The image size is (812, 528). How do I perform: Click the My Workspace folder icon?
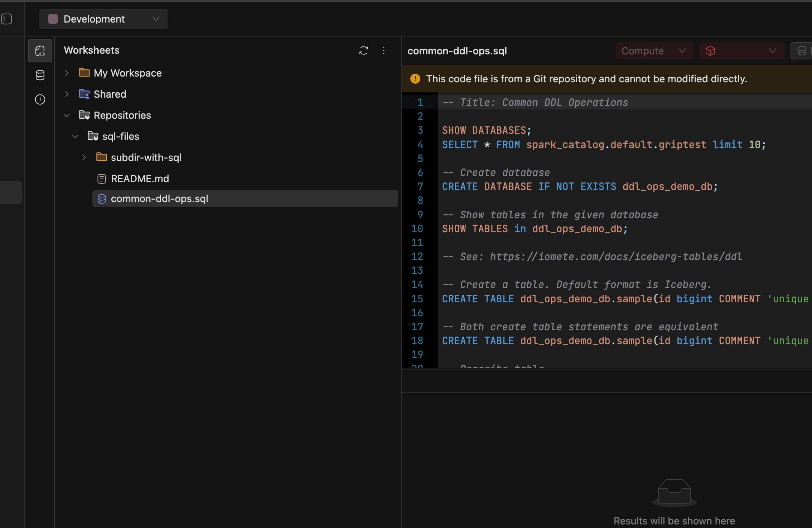[84, 73]
